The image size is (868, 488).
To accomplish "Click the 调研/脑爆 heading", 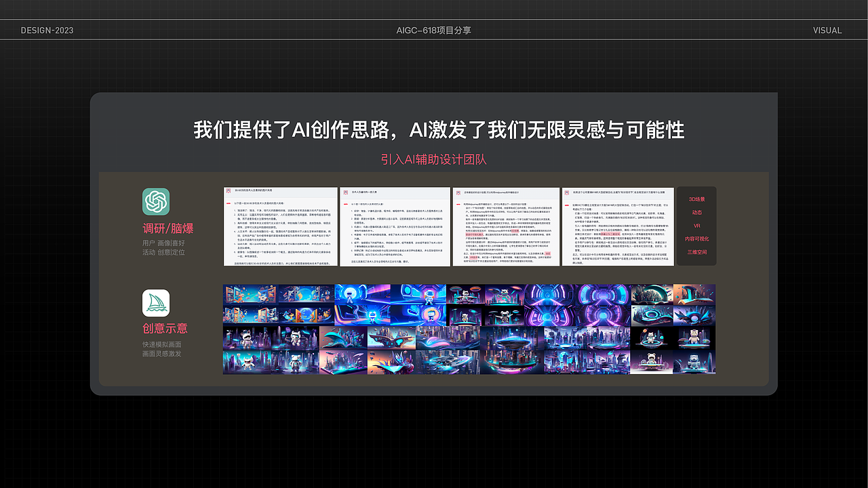I will (167, 228).
